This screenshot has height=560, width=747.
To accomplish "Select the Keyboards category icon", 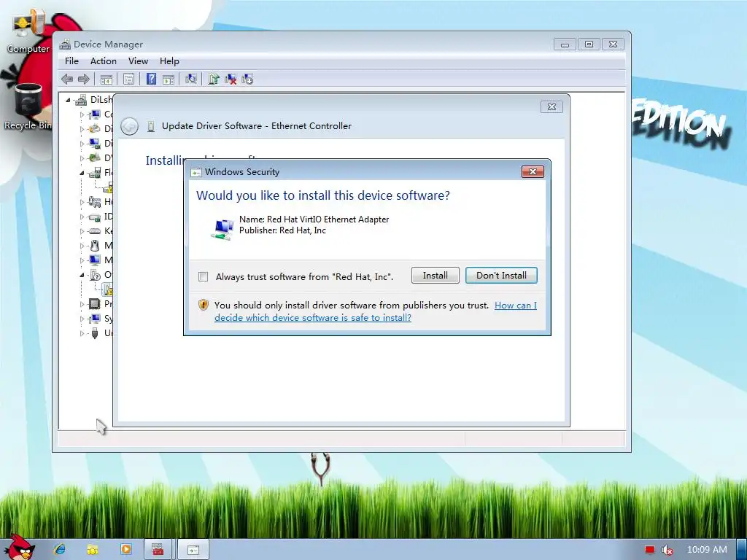I will [x=95, y=231].
